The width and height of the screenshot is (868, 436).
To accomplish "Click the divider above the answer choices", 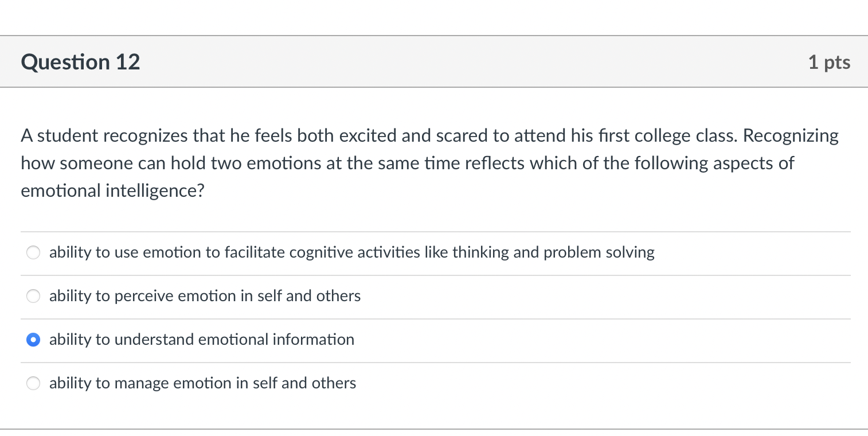I will click(434, 231).
